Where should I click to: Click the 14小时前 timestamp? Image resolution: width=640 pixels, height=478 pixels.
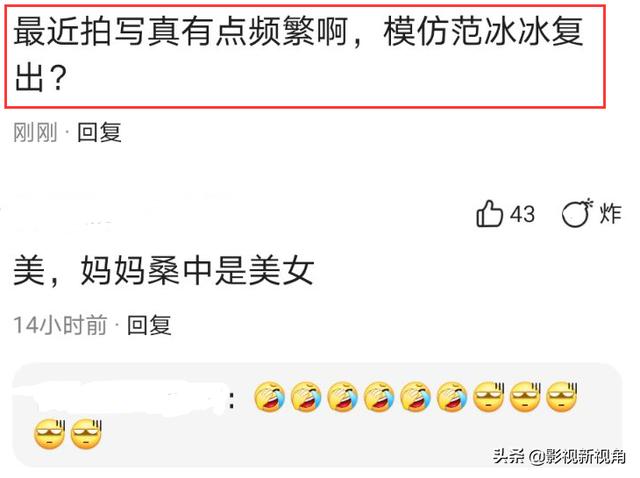60,325
